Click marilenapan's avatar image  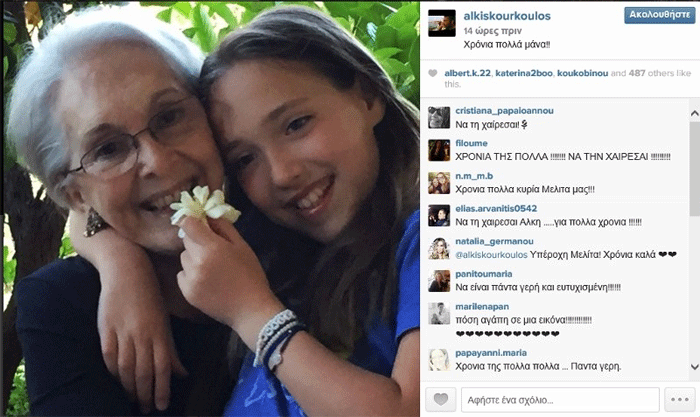coord(439,313)
